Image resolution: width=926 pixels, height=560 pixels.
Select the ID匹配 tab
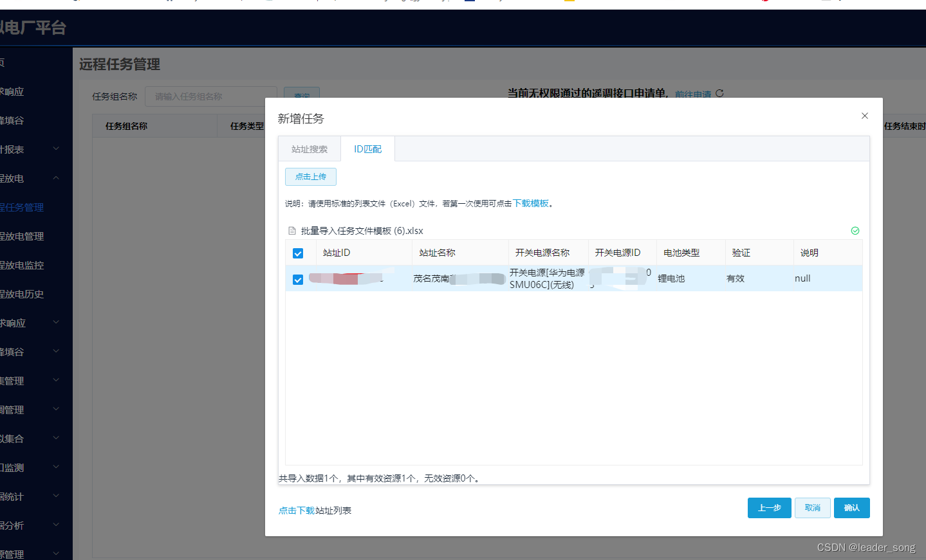tap(367, 149)
